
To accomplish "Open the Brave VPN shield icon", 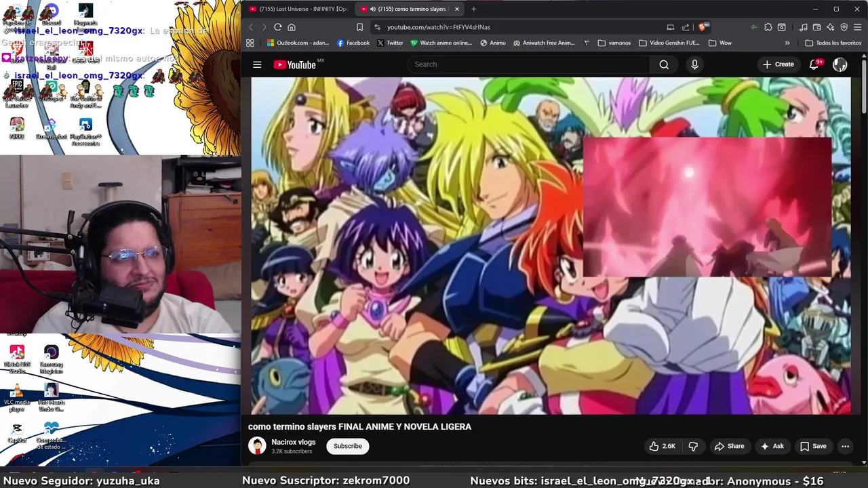I will 844,27.
